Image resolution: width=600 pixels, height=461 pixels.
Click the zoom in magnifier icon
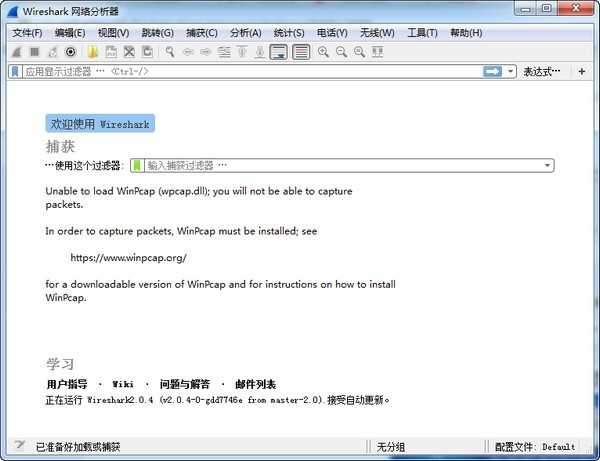[323, 52]
